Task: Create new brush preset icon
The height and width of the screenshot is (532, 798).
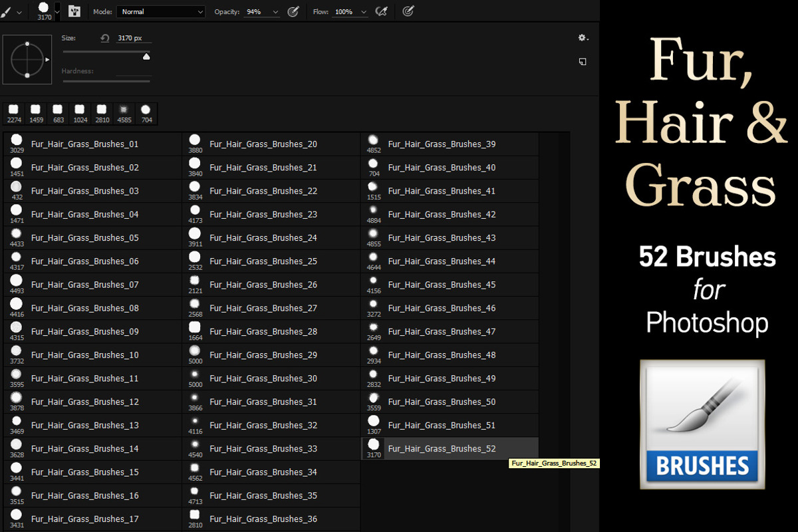Action: coord(582,61)
